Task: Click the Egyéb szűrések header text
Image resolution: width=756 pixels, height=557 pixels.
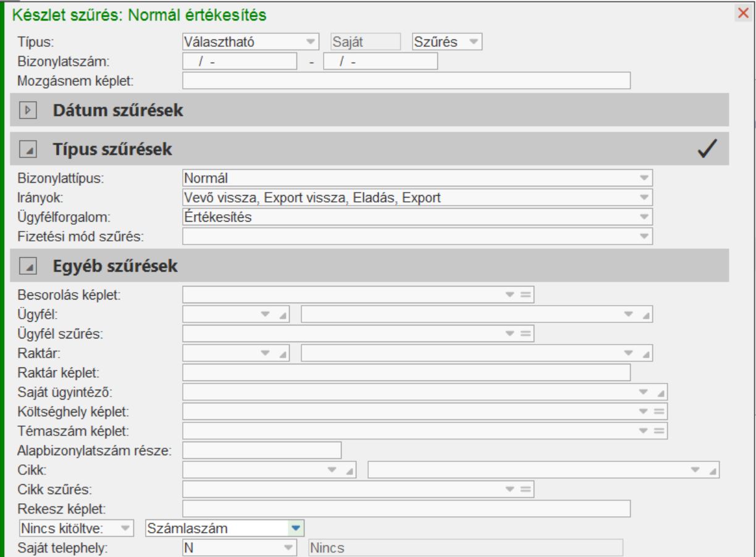Action: tap(115, 267)
